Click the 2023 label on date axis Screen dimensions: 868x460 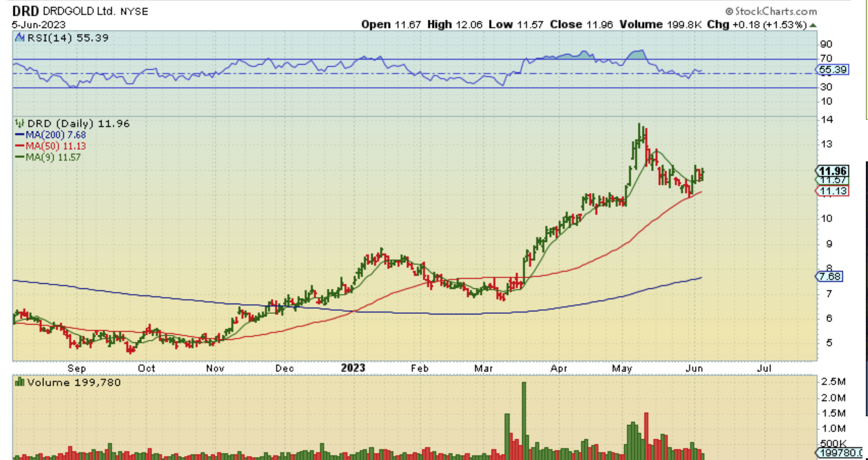(x=353, y=368)
